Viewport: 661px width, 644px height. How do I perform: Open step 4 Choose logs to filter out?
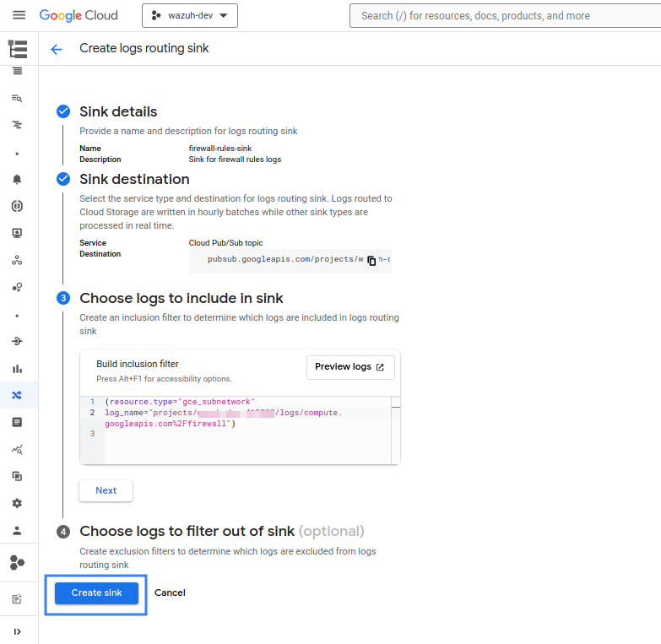[187, 531]
